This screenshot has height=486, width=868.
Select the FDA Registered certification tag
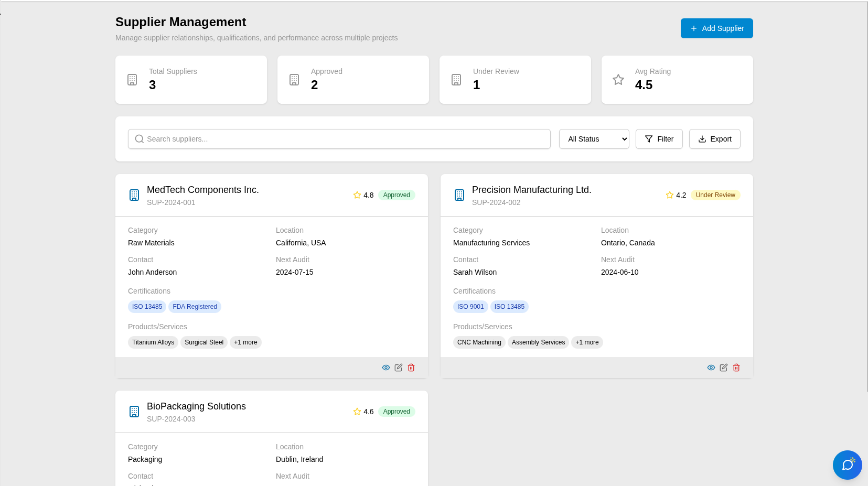195,307
